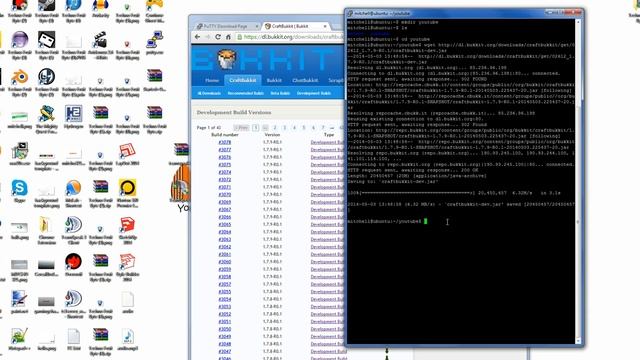Close the PuTTY Download Page tab
Viewport: 640px width, 360px height.
coord(257,26)
